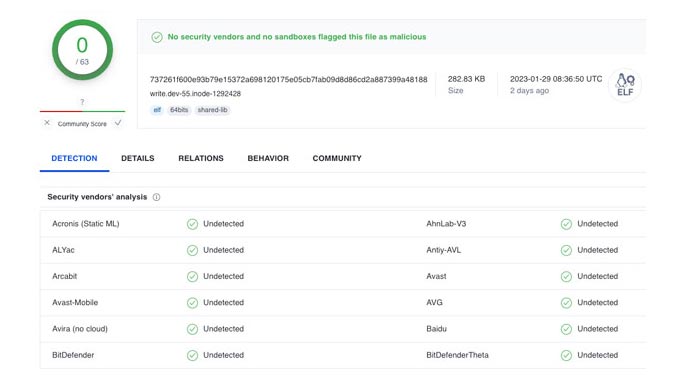The image size is (680, 380).
Task: Click the Undetected check icon for ALYac
Action: click(192, 250)
